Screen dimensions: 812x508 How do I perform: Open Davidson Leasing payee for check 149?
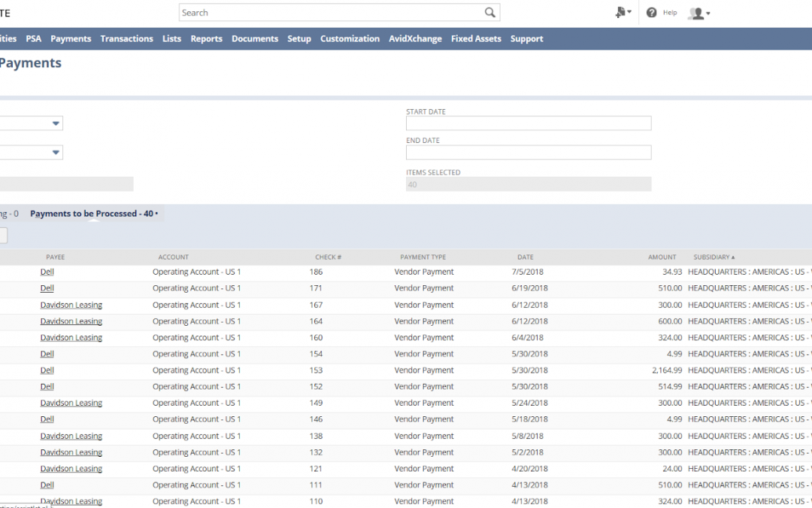point(71,403)
